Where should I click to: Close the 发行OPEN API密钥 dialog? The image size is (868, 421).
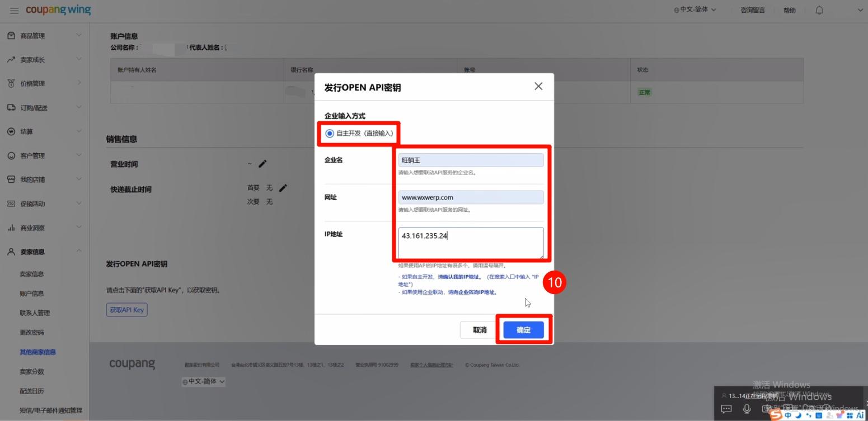(538, 86)
